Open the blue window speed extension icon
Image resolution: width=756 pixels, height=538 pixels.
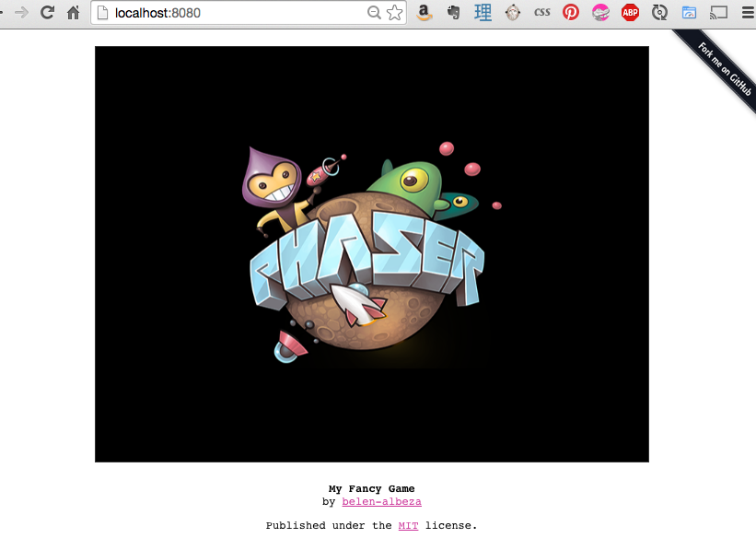[x=689, y=13]
